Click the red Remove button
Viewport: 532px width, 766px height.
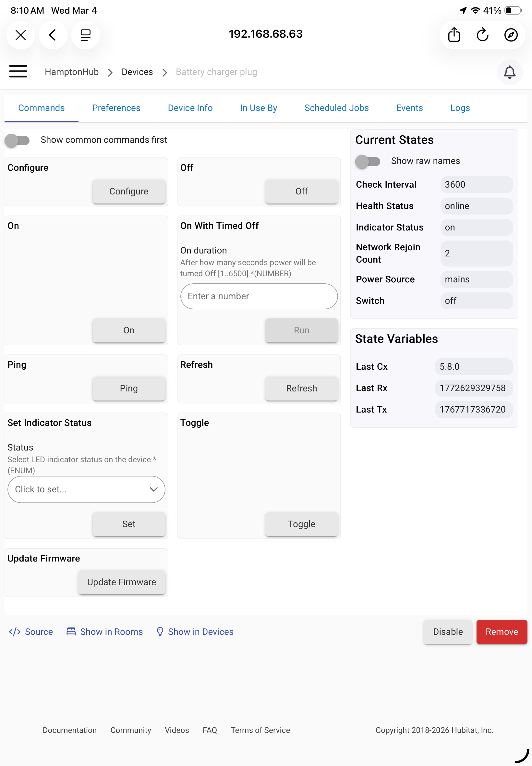(x=501, y=632)
